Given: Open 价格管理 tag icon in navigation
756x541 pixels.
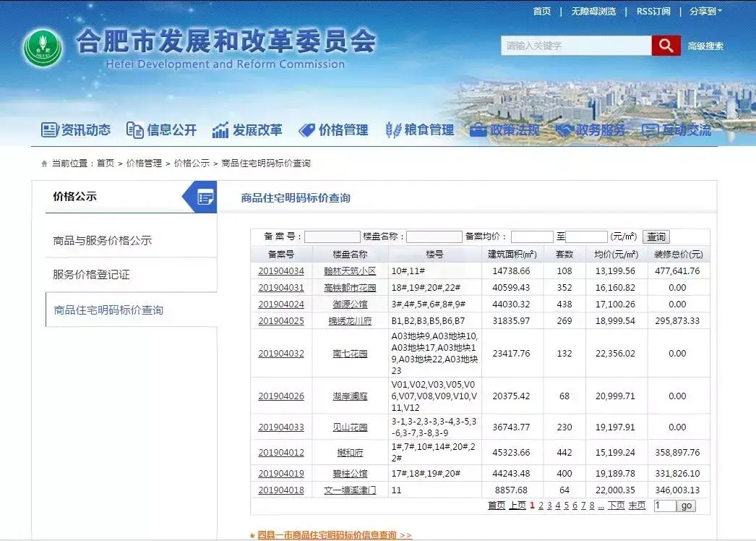Looking at the screenshot, I should (x=306, y=130).
